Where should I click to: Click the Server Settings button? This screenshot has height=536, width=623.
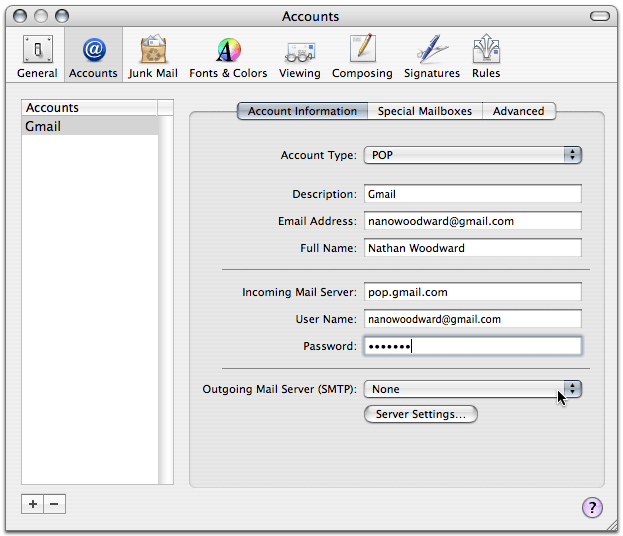coord(420,414)
